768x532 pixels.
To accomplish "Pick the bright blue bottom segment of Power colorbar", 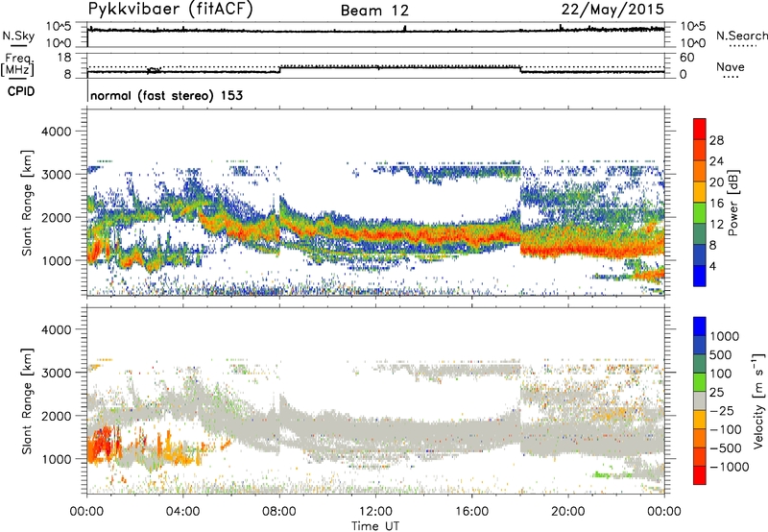I will 700,276.
